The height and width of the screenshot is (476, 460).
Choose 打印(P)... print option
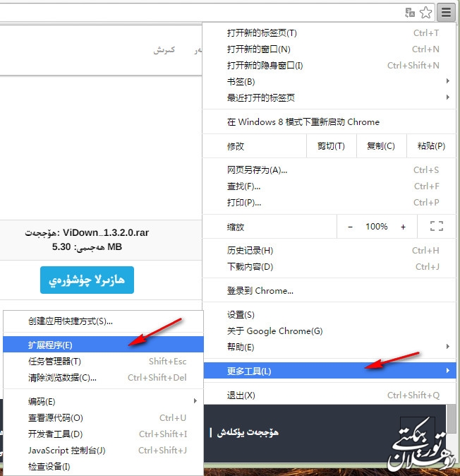[x=329, y=202]
